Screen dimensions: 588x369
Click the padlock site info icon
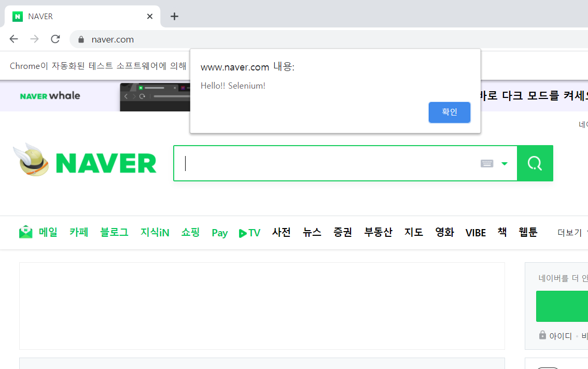81,39
